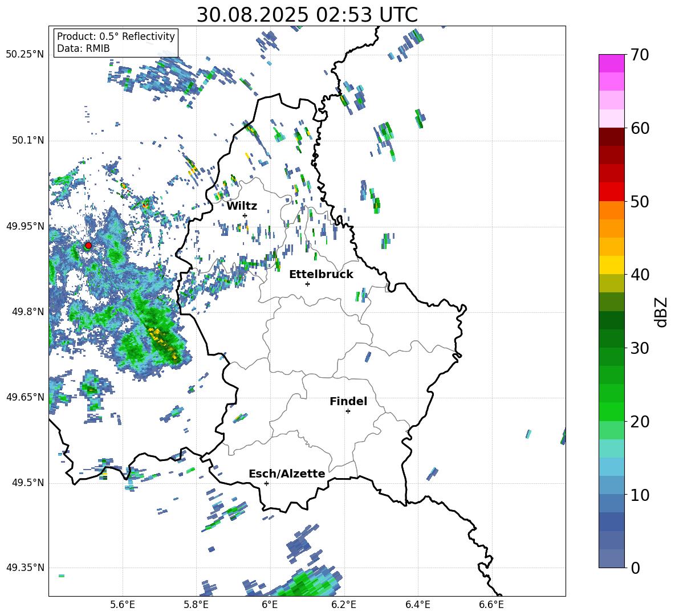Click the colorbar tick value 0
The image size is (675, 616).
[x=635, y=568]
